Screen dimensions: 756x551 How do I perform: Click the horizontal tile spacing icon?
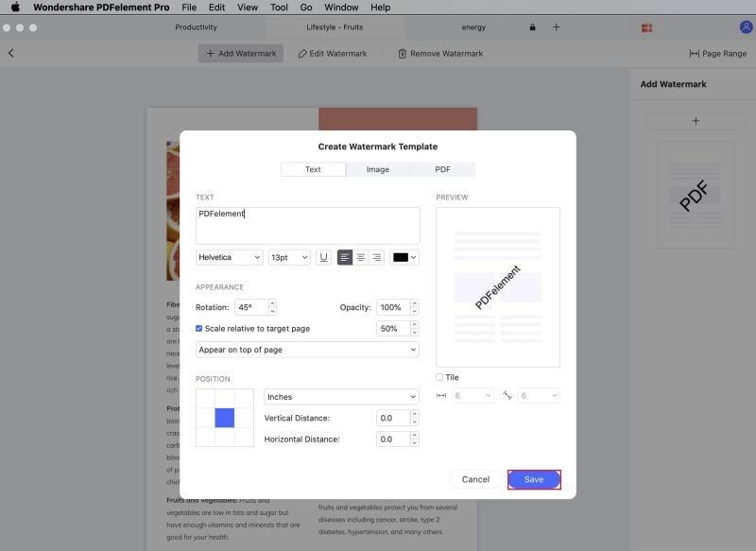pyautogui.click(x=441, y=396)
